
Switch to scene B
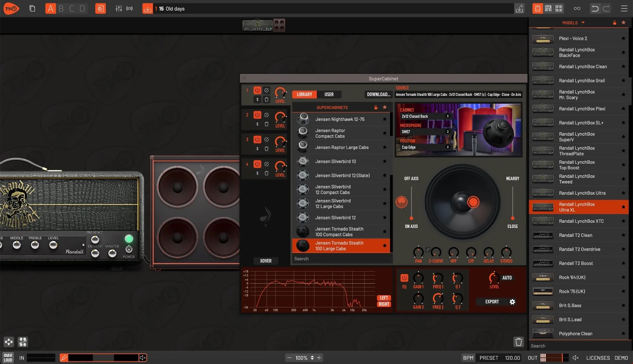61,9
